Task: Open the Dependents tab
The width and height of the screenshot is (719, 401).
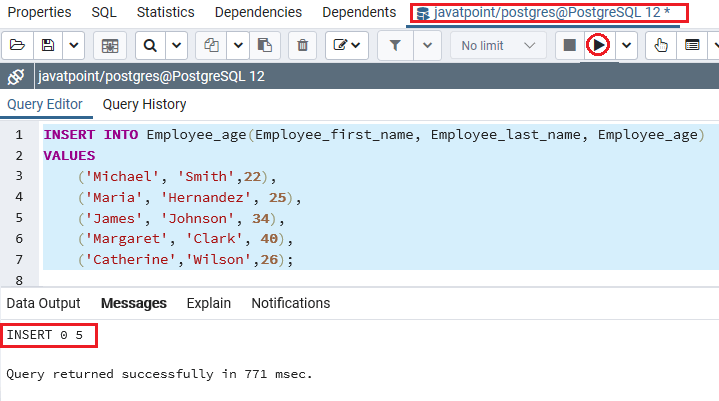Action: click(359, 12)
